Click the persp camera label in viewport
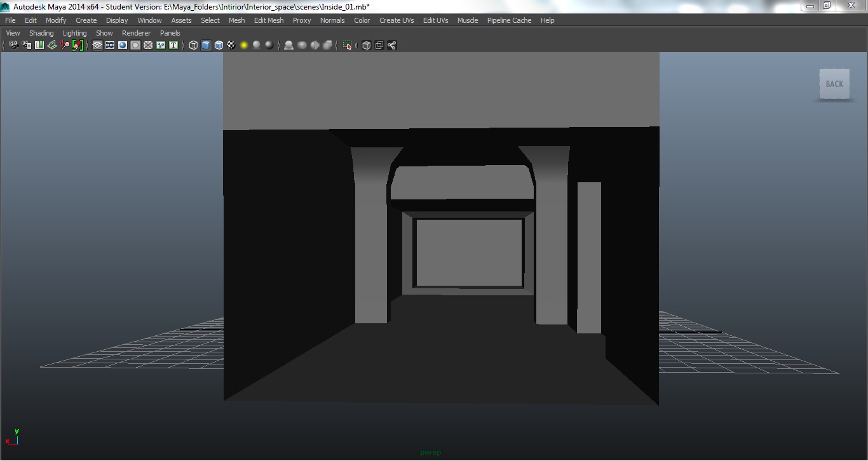This screenshot has width=868, height=461. pos(430,453)
